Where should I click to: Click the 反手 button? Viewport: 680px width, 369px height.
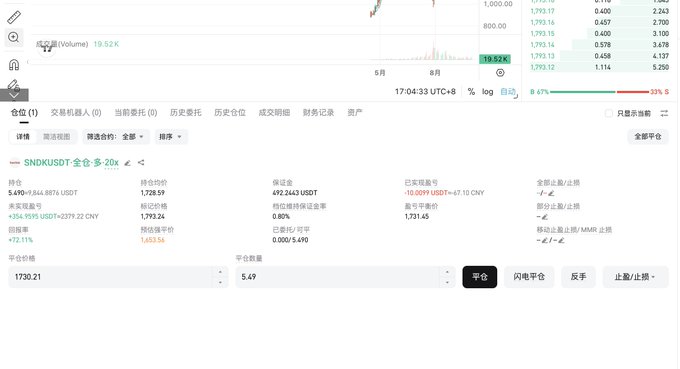coord(579,277)
